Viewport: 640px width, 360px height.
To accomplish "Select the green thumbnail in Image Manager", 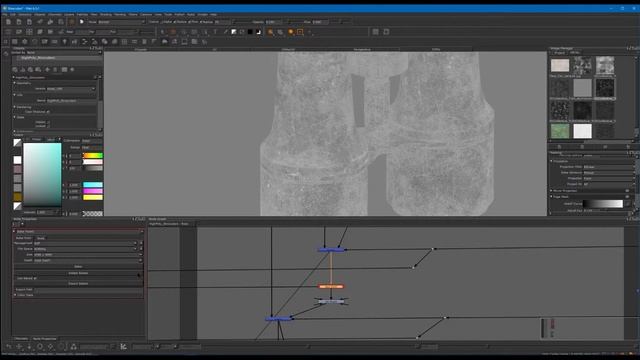I will pyautogui.click(x=560, y=131).
